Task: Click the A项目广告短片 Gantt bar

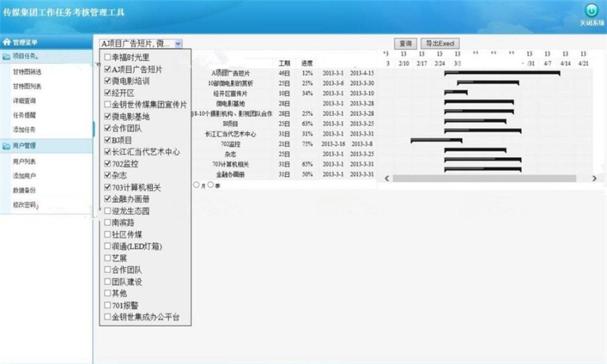Action: (x=502, y=73)
